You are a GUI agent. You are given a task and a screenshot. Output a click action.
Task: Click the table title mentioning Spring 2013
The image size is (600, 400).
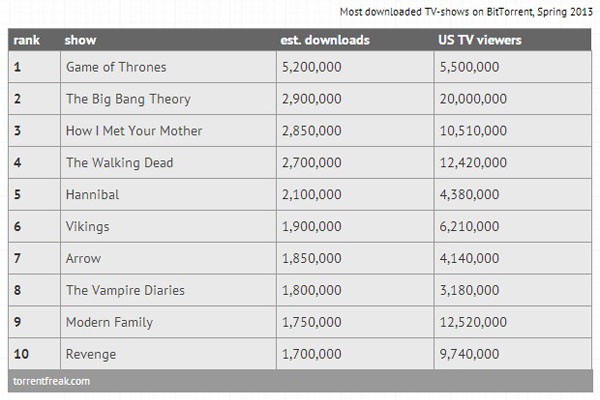[x=466, y=13]
